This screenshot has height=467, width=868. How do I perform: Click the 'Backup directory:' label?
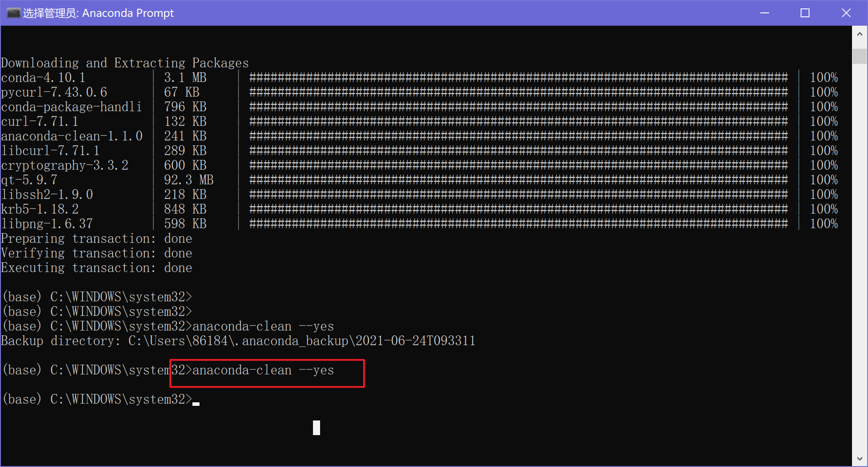[x=61, y=341]
